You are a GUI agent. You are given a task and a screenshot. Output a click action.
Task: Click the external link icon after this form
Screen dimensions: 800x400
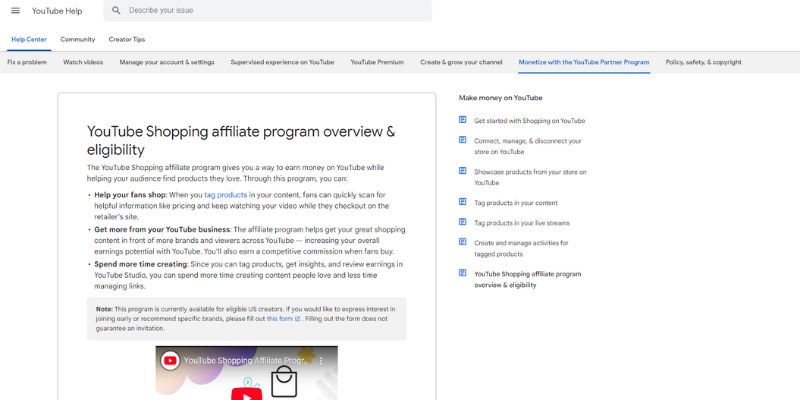297,319
